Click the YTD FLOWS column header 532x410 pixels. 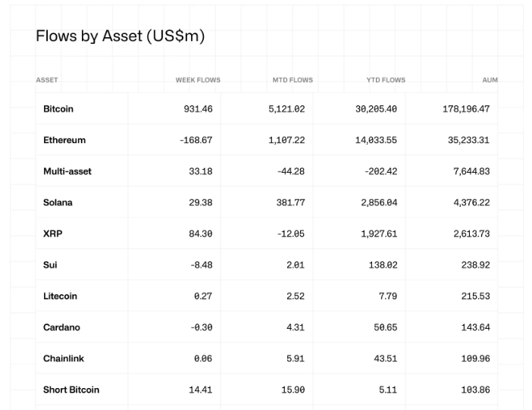pos(386,80)
